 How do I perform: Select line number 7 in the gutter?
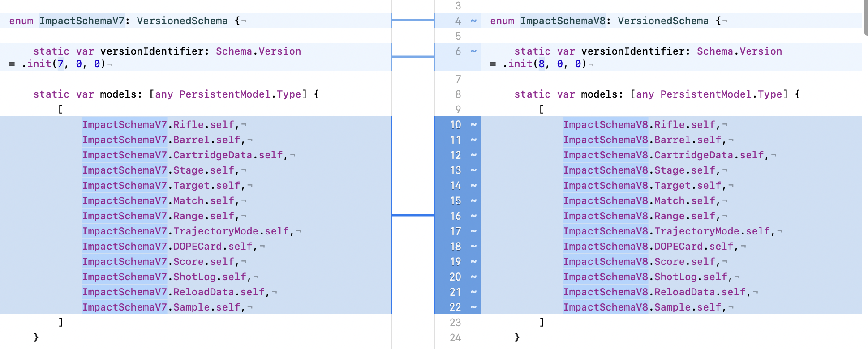click(458, 79)
